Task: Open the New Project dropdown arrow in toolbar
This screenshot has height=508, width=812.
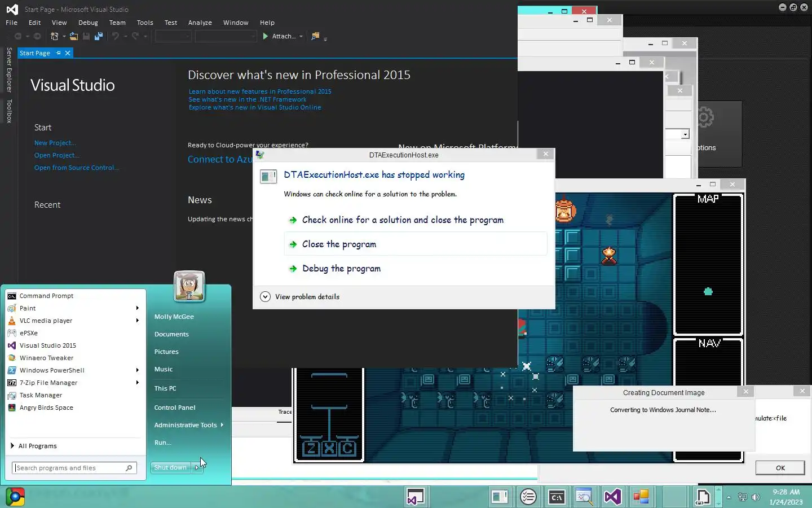Action: (64, 37)
